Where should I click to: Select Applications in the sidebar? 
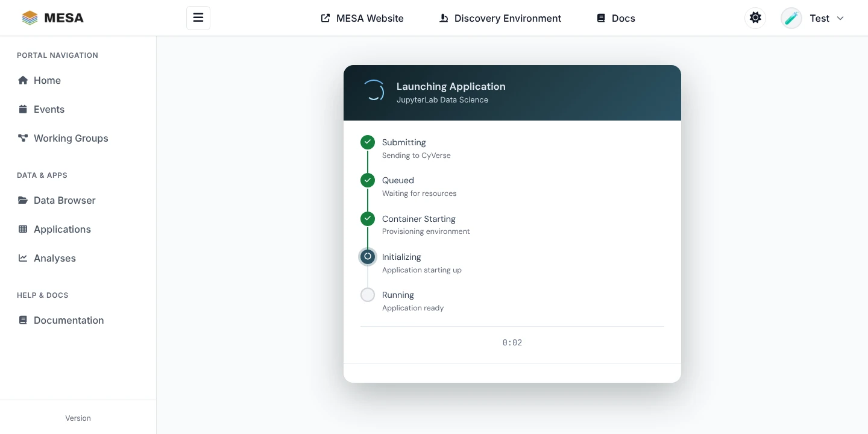coord(78,229)
